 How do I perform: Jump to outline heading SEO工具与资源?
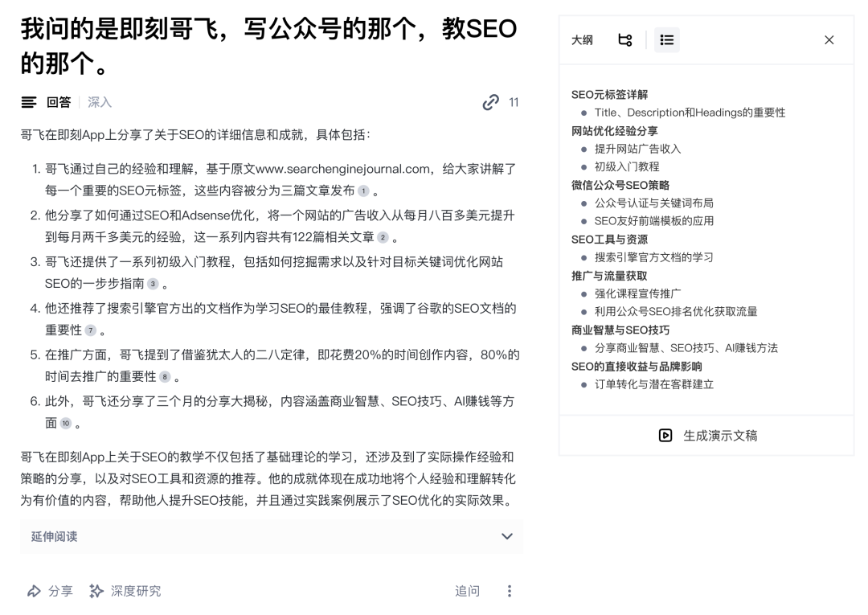click(609, 240)
